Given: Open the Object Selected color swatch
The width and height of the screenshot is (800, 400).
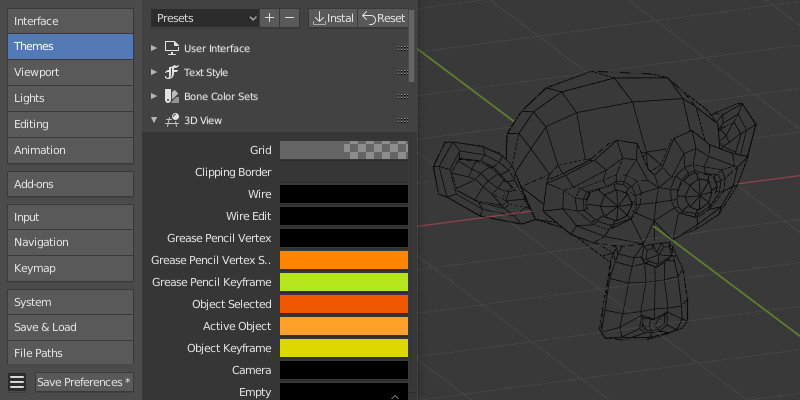Looking at the screenshot, I should pyautogui.click(x=344, y=304).
